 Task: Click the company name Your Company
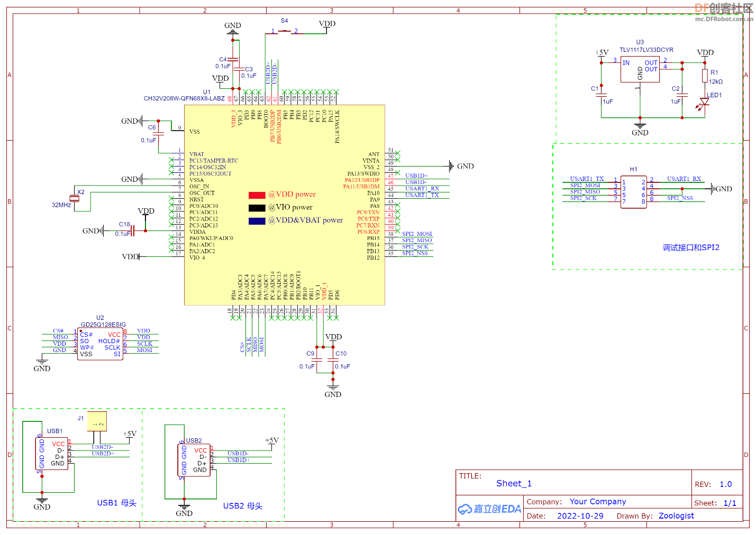[598, 502]
